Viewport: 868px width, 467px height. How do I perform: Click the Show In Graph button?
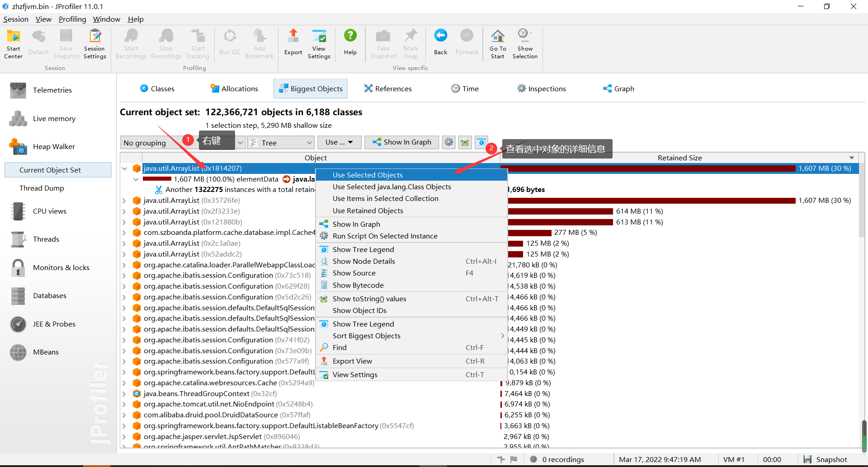click(401, 142)
